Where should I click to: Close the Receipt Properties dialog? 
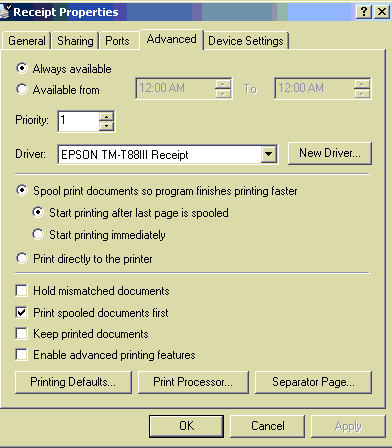382,12
